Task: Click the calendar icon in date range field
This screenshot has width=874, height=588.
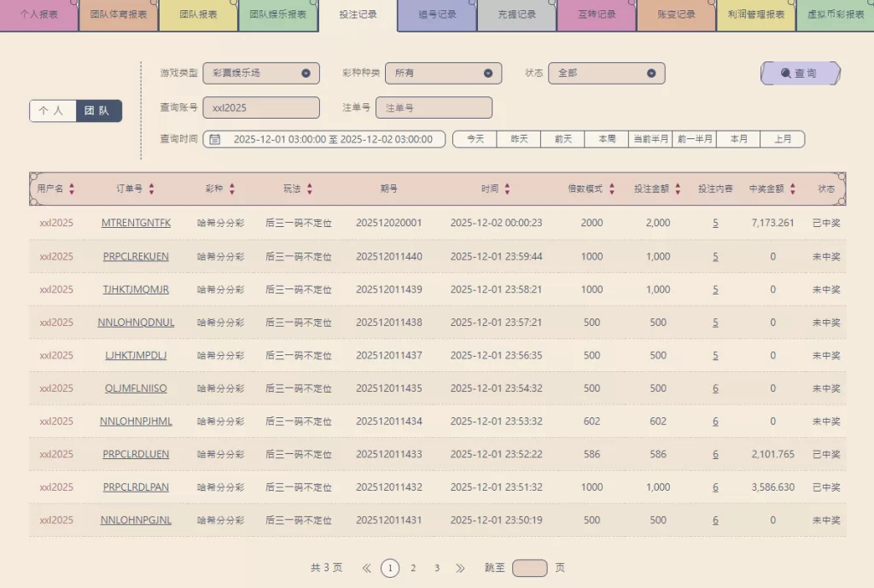Action: click(215, 139)
